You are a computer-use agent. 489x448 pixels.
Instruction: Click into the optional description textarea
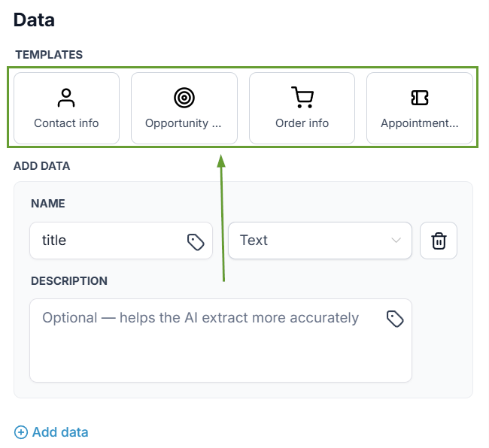point(220,341)
